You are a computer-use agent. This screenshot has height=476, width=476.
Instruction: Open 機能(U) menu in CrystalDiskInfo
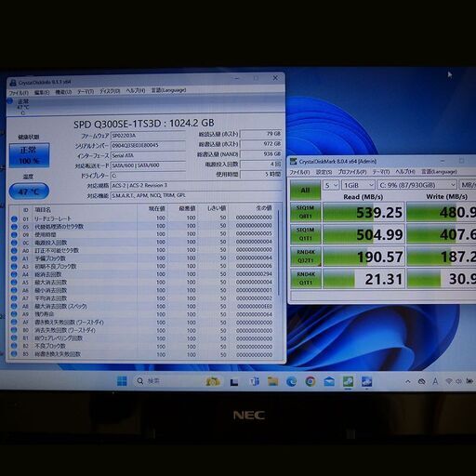(x=63, y=92)
